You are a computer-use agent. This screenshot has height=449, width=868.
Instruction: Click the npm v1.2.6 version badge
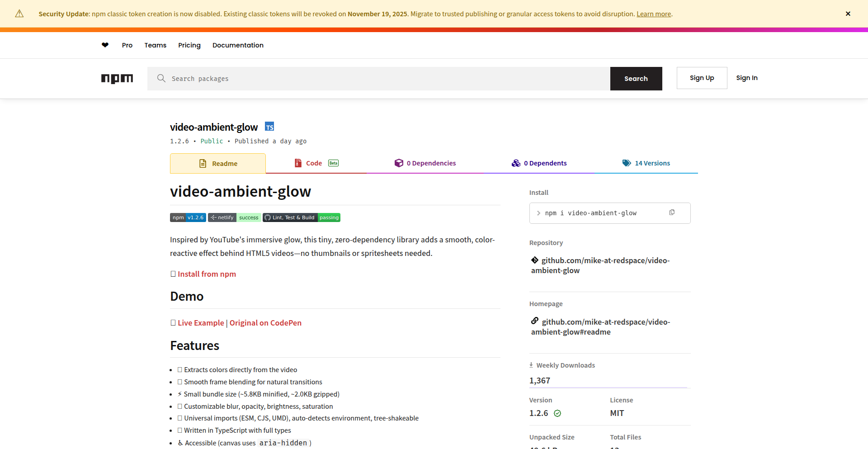click(x=188, y=217)
